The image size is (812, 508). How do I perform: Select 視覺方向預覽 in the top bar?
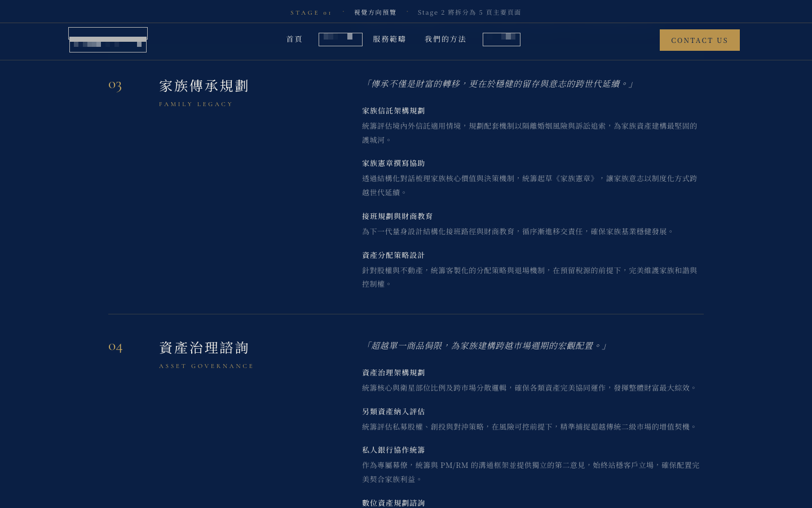pyautogui.click(x=376, y=12)
